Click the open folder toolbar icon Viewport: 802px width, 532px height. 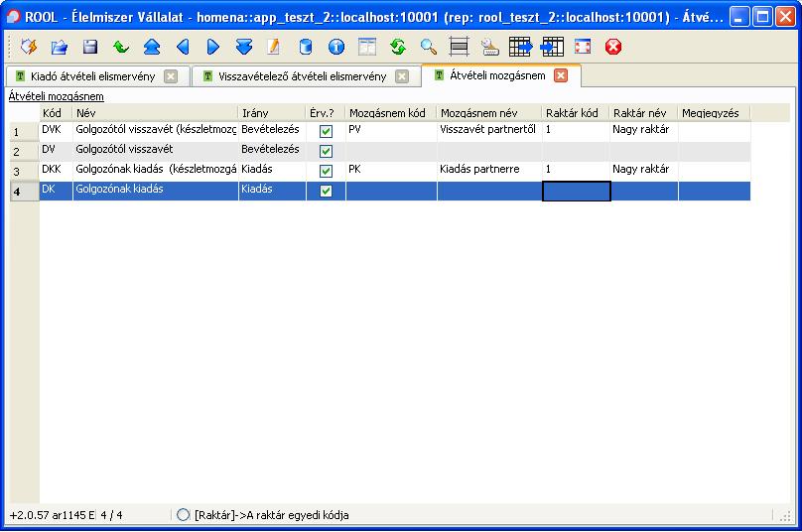[x=60, y=47]
